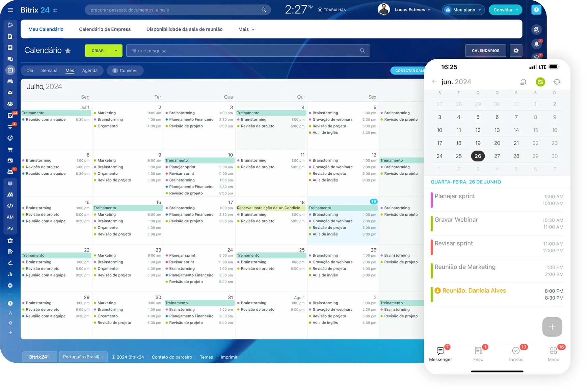This screenshot has height=392, width=588.
Task: Expand the CRIAR button dropdown arrow
Action: click(x=116, y=51)
